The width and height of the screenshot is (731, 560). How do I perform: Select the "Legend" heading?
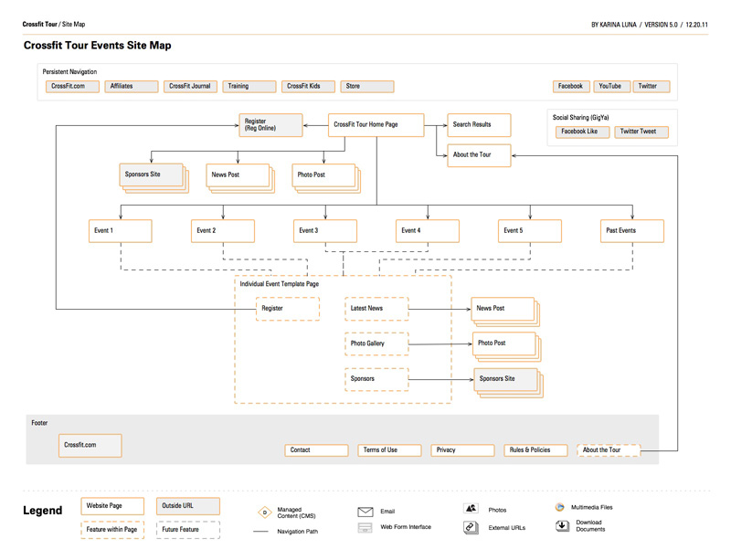42,511
